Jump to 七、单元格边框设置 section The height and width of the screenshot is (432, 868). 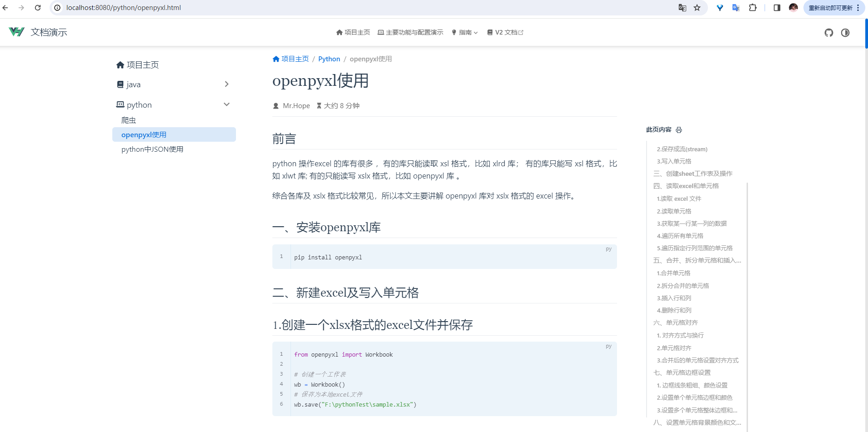(x=682, y=372)
